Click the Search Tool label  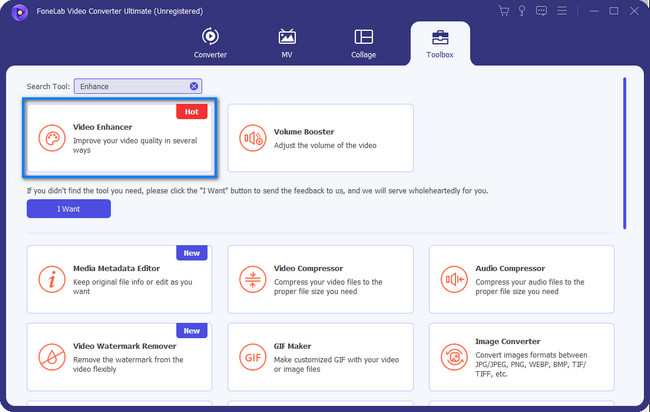tap(48, 86)
